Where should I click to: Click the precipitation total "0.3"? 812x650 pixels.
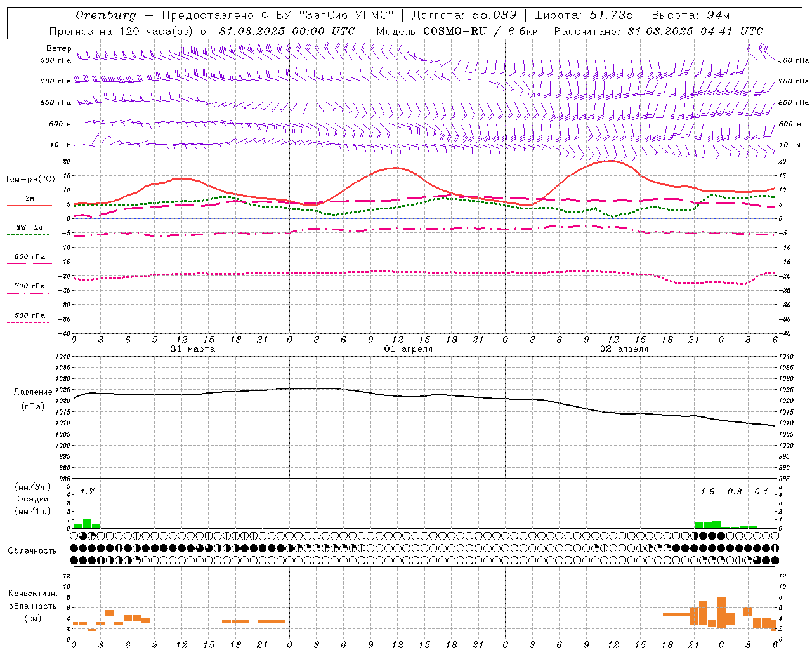[735, 491]
